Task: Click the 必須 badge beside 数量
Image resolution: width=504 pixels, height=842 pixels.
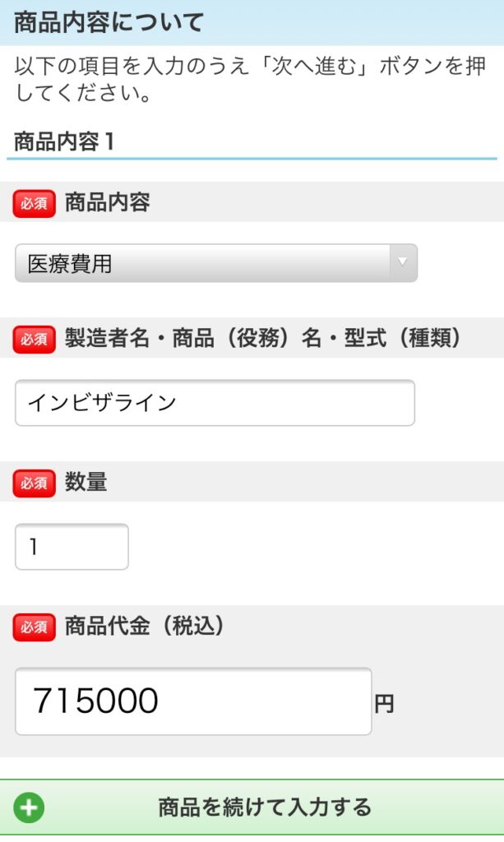Action: 34,483
